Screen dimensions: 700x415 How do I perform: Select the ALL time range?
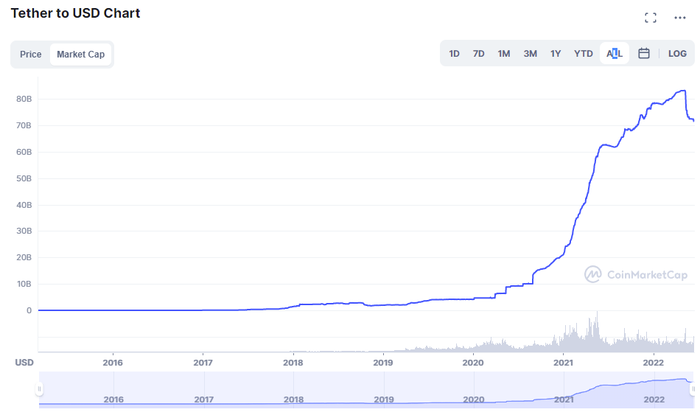pos(614,54)
